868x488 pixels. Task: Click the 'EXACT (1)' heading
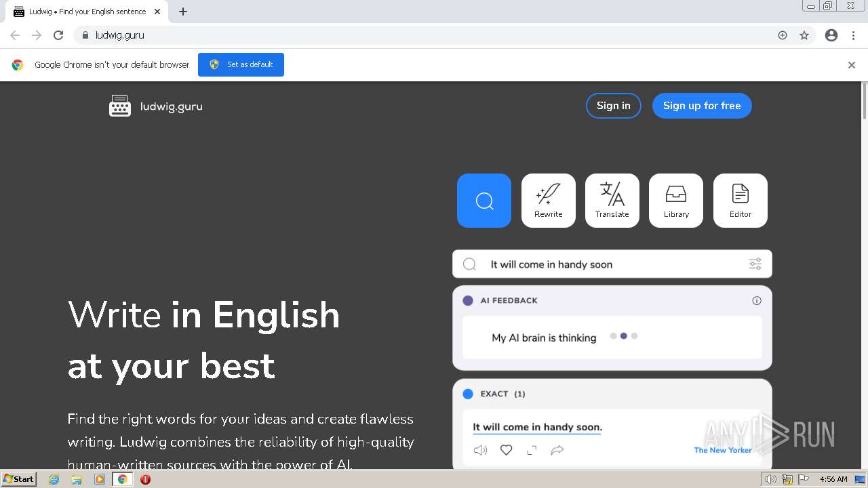(x=502, y=394)
